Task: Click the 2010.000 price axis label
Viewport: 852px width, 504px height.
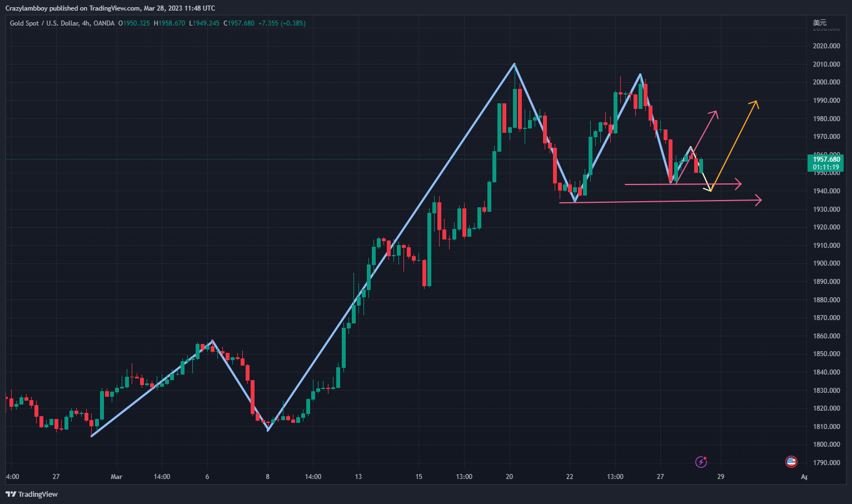Action: (x=826, y=64)
